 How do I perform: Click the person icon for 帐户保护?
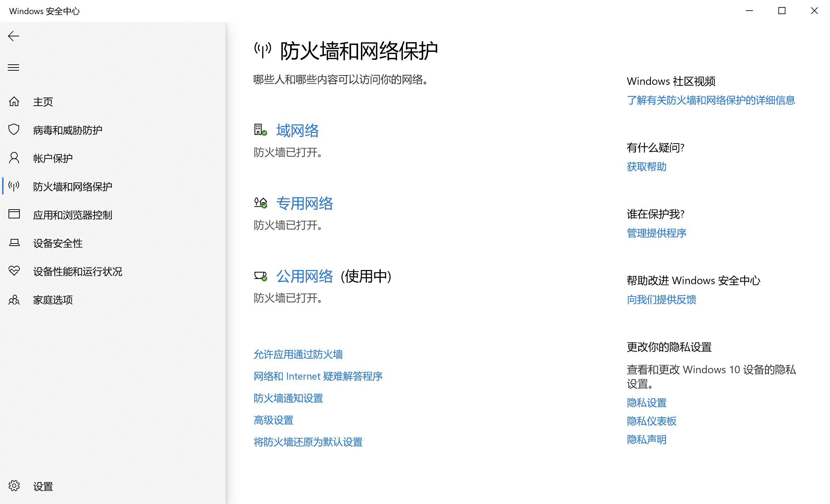[14, 158]
